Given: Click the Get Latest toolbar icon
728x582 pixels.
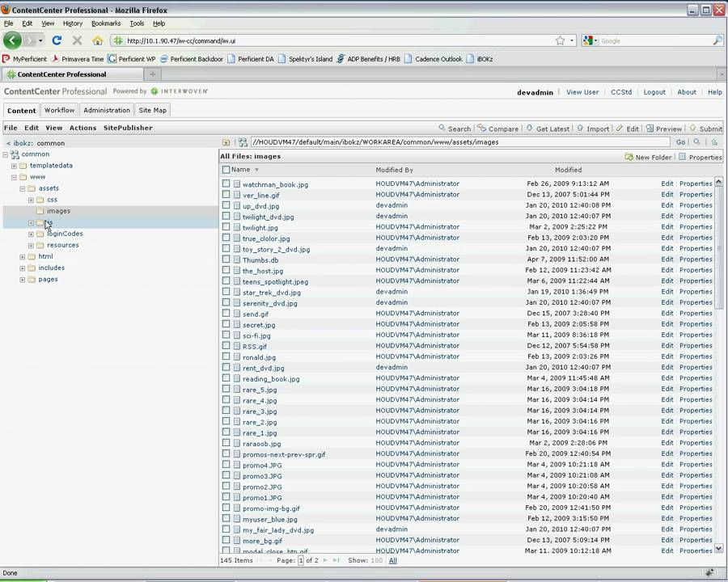Looking at the screenshot, I should [530, 128].
